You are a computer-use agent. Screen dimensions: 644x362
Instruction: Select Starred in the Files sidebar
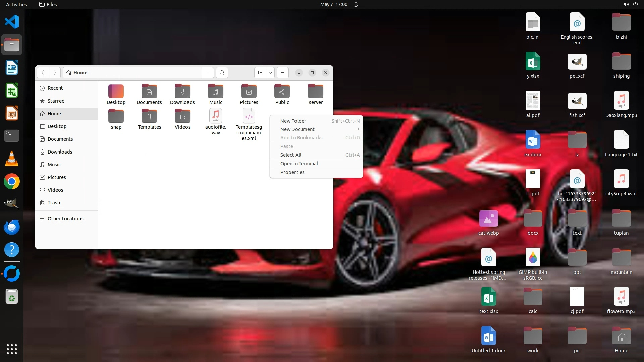coord(56,101)
